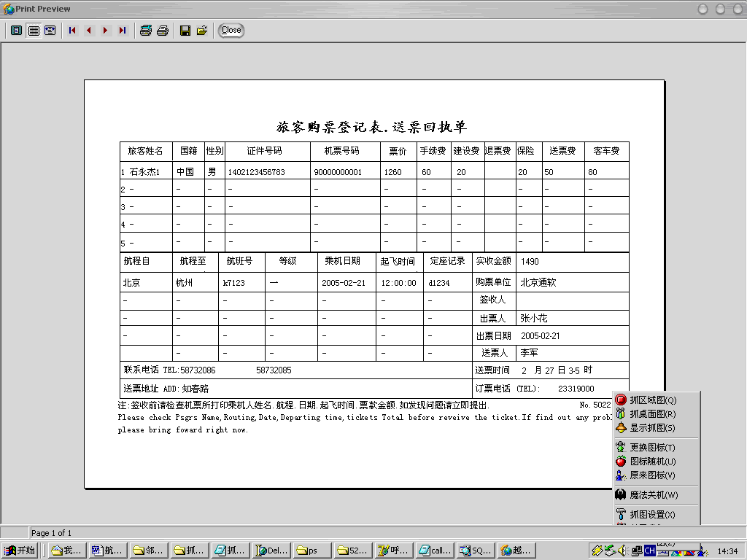This screenshot has height=560, width=747.
Task: Switch to the 航... Word document taskbar button
Action: pos(109,551)
